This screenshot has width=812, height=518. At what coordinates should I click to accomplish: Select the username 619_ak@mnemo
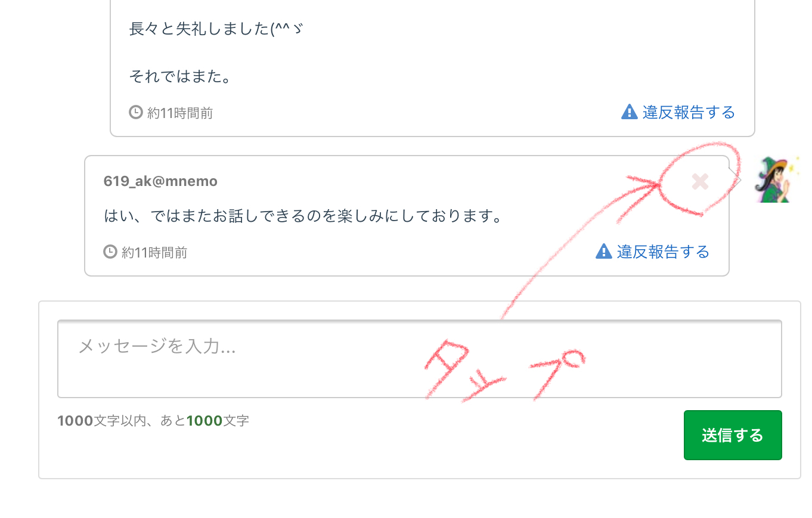(x=160, y=181)
